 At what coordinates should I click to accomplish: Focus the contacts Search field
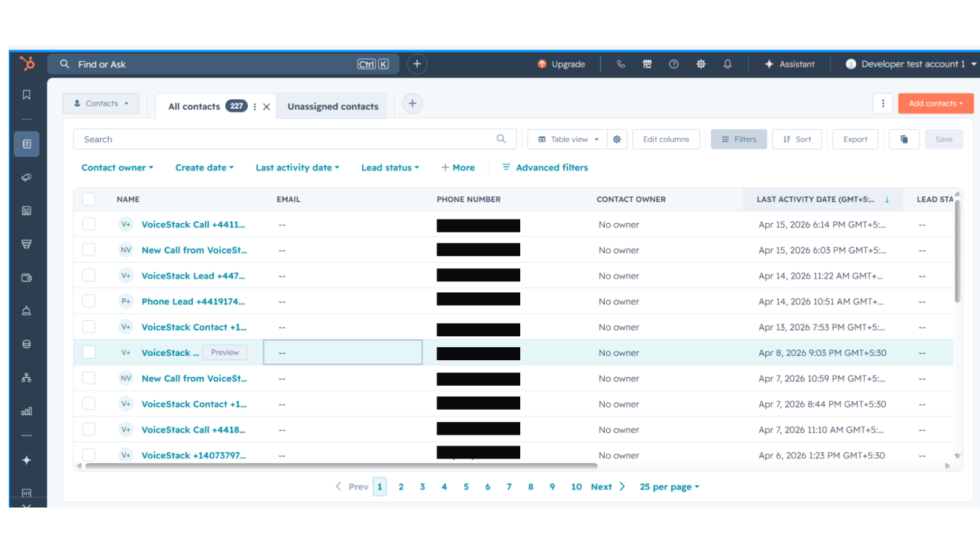pos(294,139)
